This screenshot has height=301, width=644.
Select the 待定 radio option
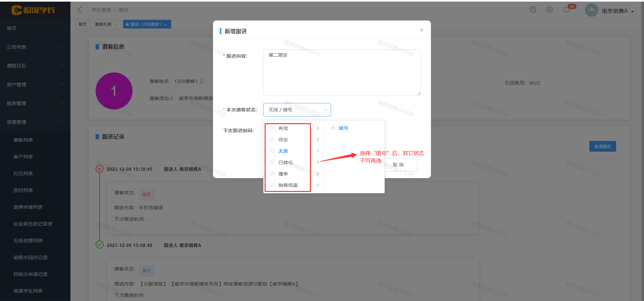[273, 140]
